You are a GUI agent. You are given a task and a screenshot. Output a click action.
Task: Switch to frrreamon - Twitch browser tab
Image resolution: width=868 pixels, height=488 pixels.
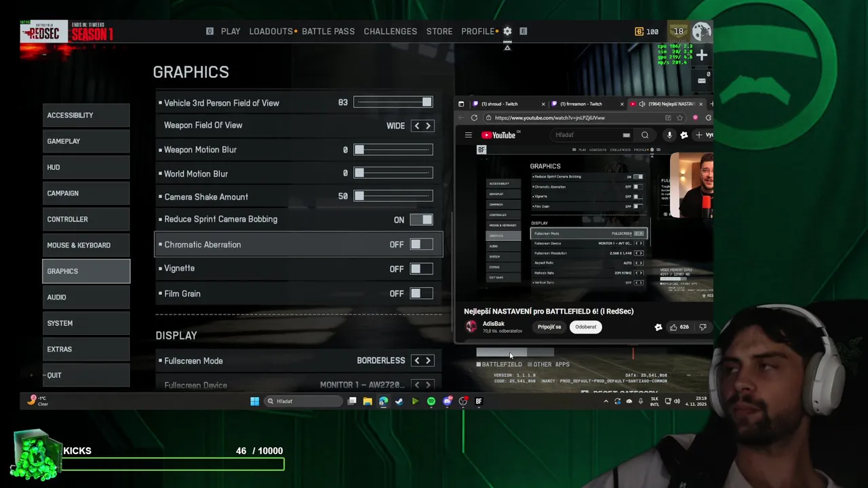[587, 104]
